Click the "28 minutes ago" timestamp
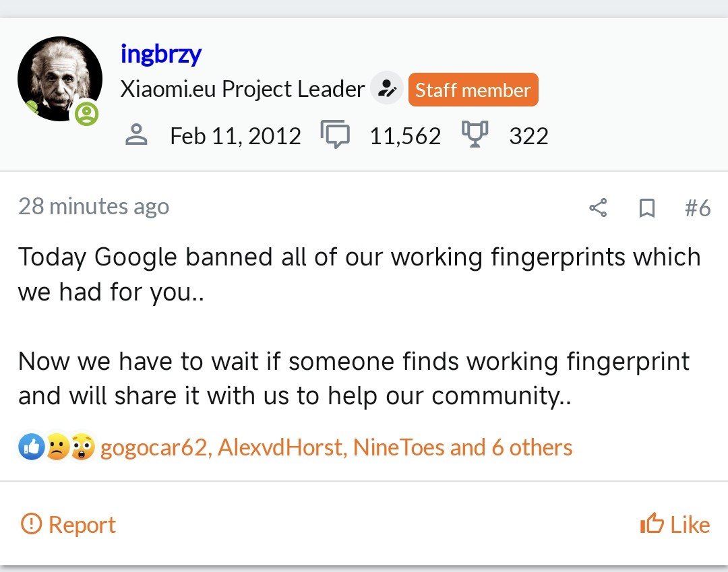This screenshot has width=728, height=572. 94,206
